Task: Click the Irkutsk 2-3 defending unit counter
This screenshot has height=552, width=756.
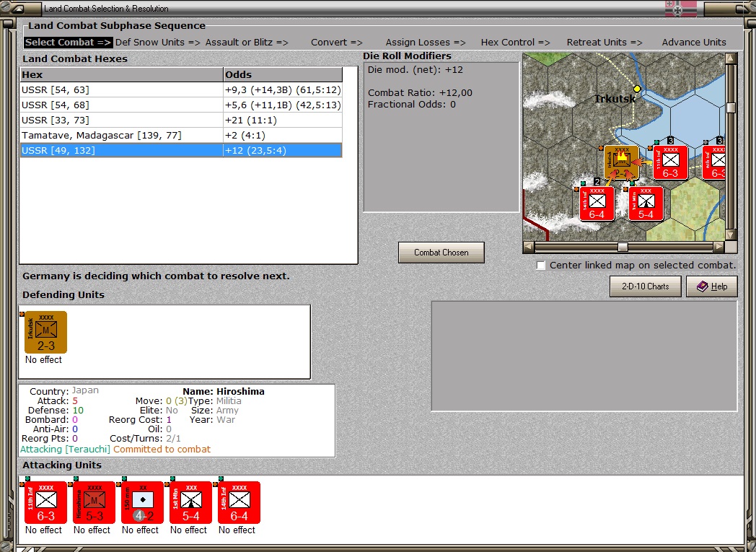Action: (45, 332)
